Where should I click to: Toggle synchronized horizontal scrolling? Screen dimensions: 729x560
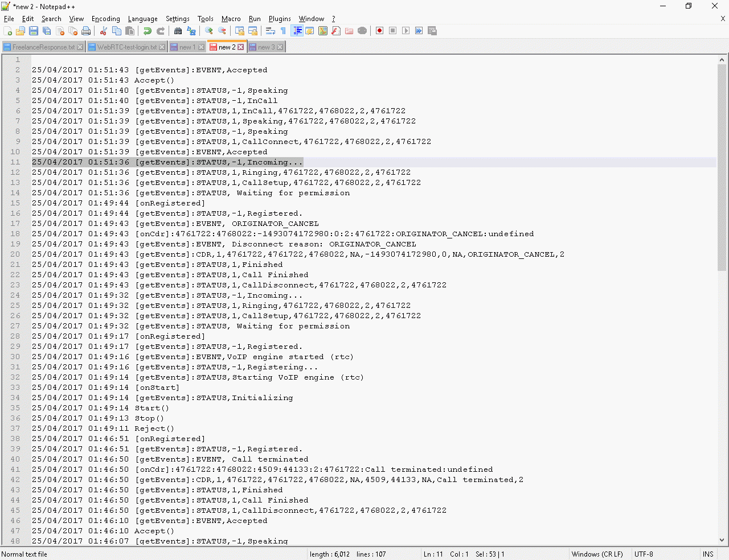click(x=253, y=31)
